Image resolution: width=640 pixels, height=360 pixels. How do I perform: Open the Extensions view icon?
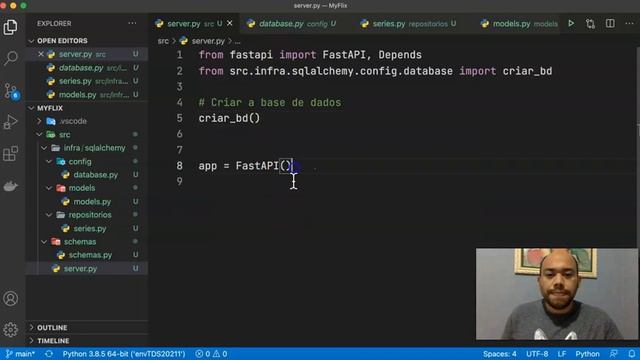11,154
